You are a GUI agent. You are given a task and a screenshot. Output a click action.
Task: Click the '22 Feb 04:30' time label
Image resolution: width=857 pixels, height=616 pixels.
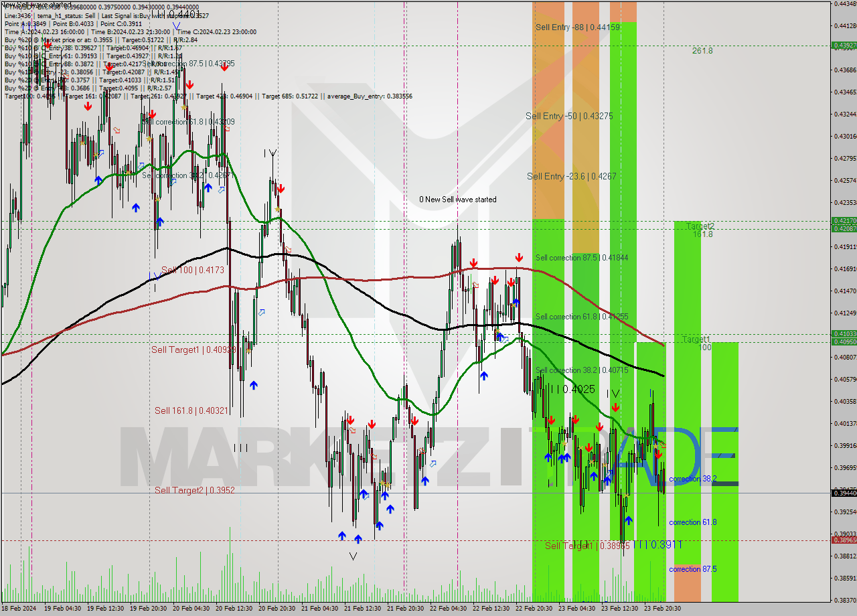(449, 609)
